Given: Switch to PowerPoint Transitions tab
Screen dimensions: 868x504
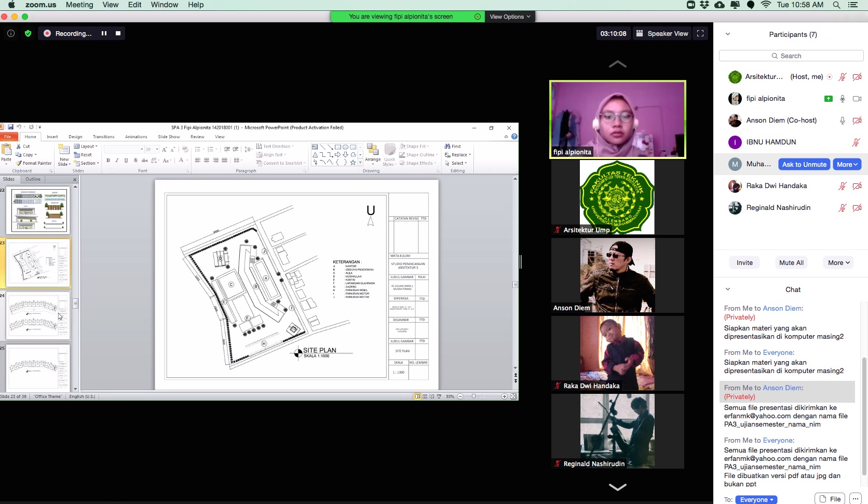Looking at the screenshot, I should click(104, 137).
